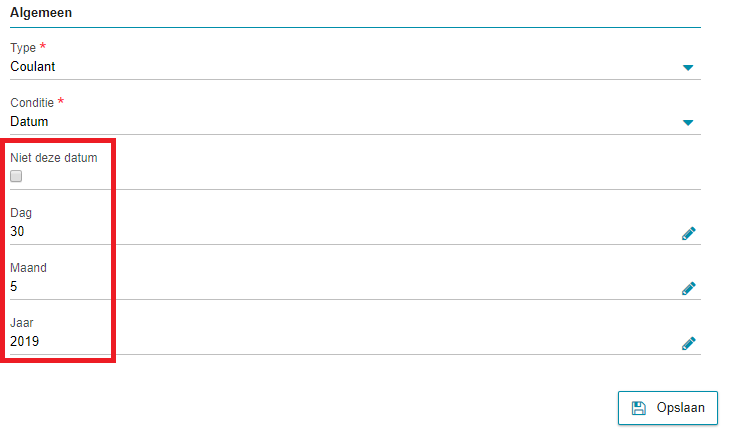This screenshot has width=729, height=439.
Task: Click the Algemeen section header
Action: tap(41, 13)
